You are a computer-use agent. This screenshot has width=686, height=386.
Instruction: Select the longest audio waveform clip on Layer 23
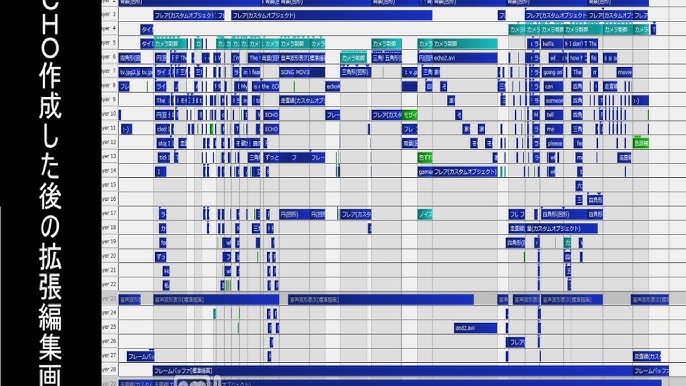pyautogui.click(x=381, y=300)
